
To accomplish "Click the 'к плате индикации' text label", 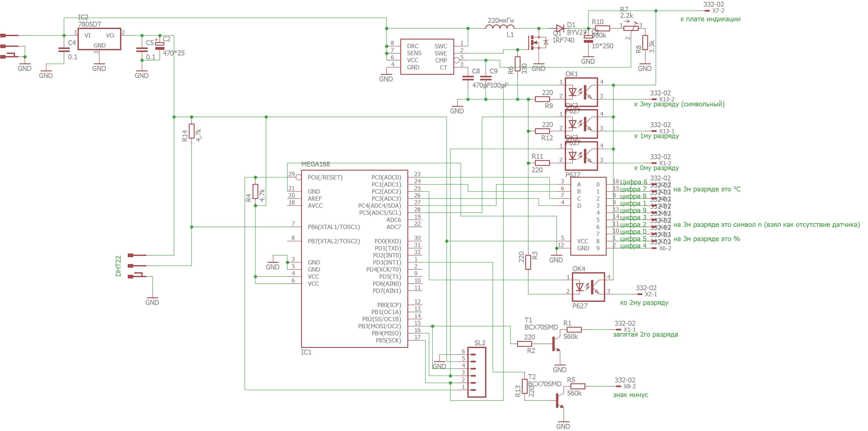I will 710,19.
